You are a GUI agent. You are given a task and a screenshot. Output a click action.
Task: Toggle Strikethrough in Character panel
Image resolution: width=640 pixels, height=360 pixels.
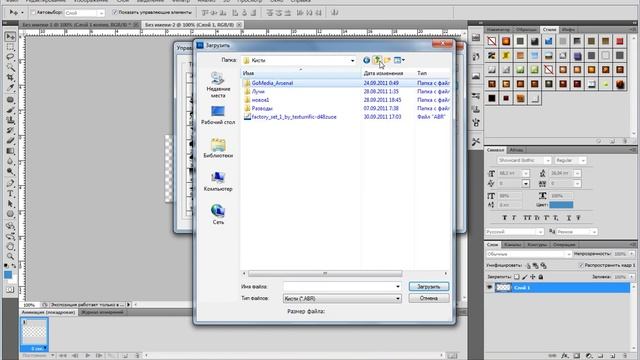click(578, 218)
